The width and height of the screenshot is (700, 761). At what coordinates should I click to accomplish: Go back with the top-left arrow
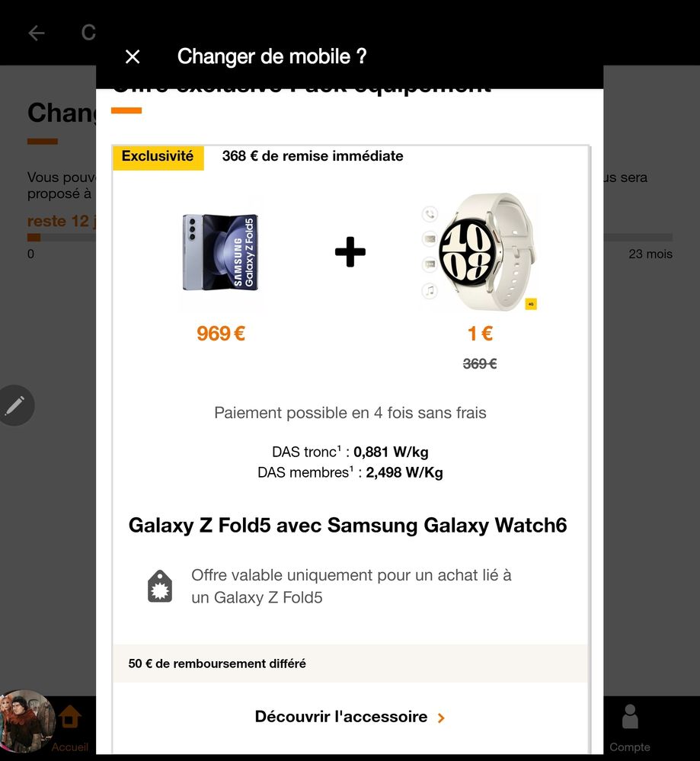37,33
